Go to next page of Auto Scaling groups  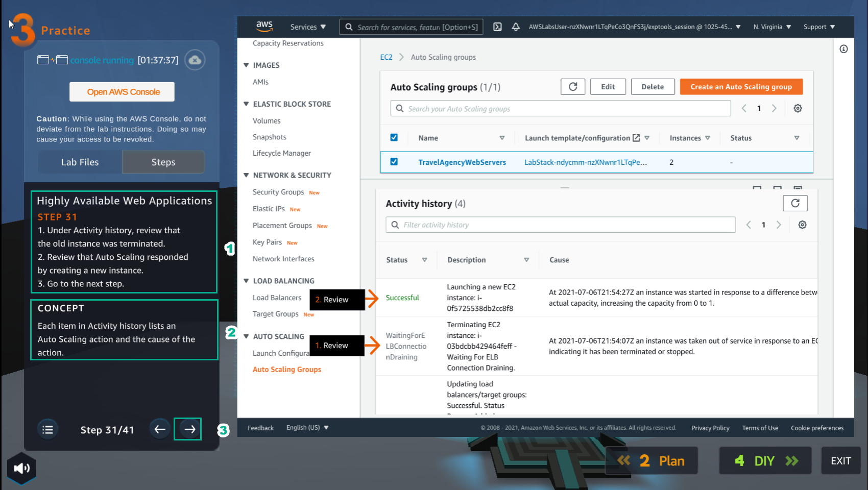click(x=774, y=108)
